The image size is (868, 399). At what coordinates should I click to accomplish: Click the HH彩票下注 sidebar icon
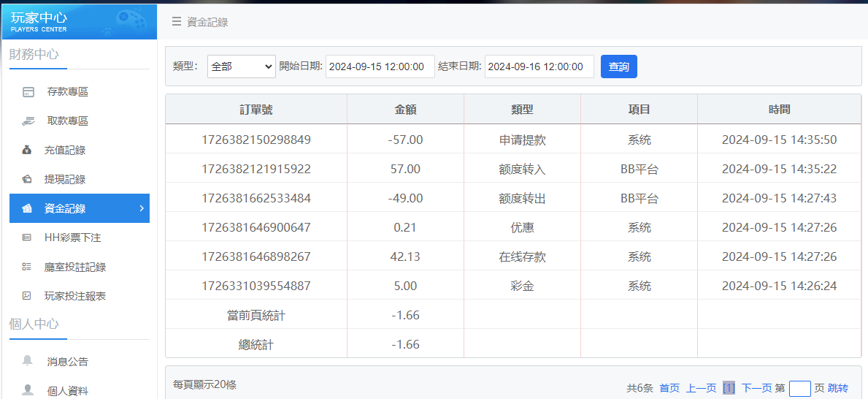(x=28, y=237)
